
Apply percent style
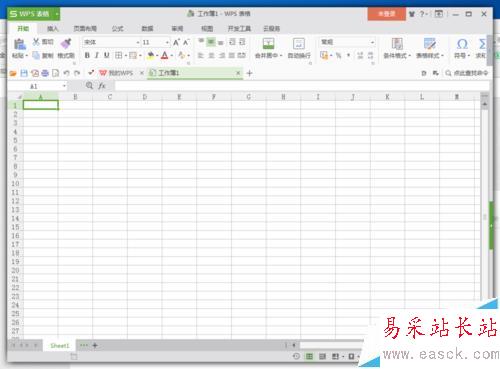click(x=338, y=55)
